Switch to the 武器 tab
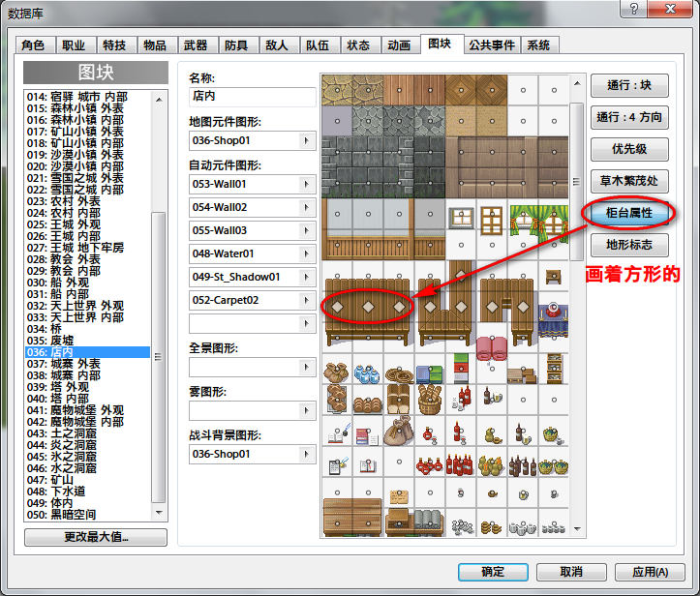Image resolution: width=700 pixels, height=596 pixels. pyautogui.click(x=196, y=45)
